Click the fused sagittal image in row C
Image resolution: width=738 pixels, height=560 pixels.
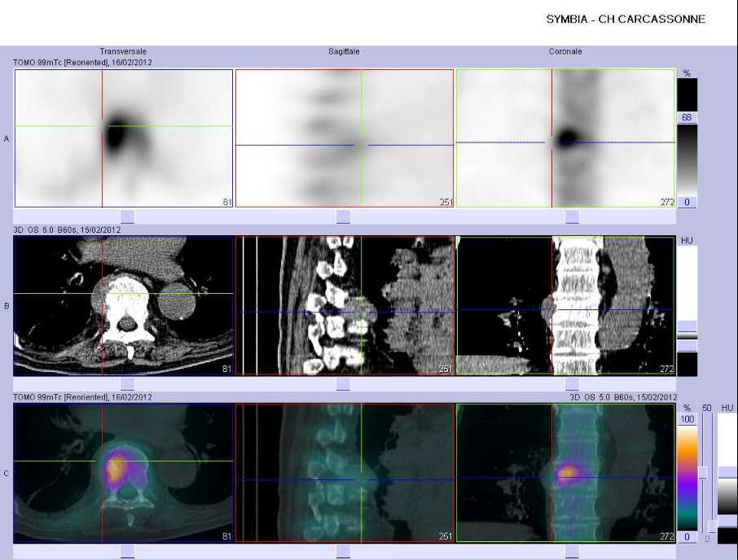click(345, 473)
